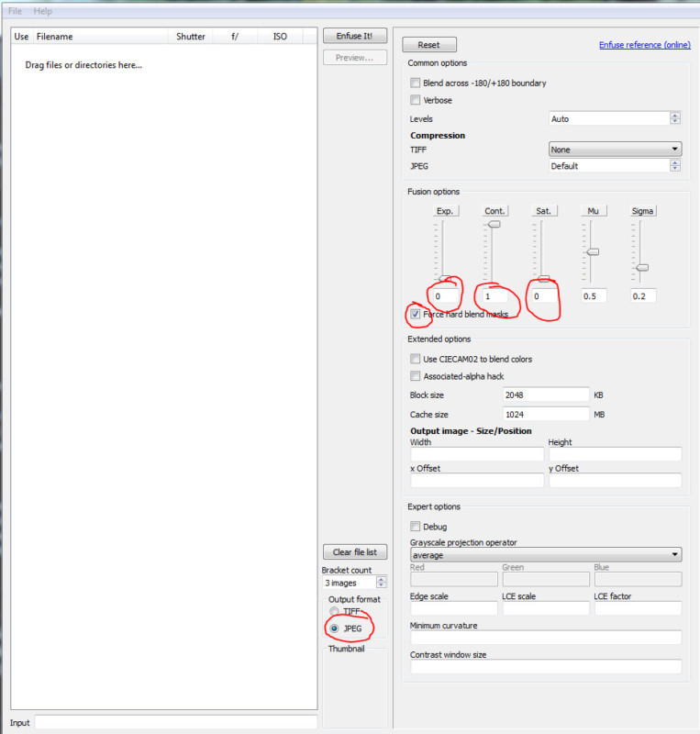Sort by the Filename column header
Screen dimensions: 700x734
pyautogui.click(x=100, y=37)
